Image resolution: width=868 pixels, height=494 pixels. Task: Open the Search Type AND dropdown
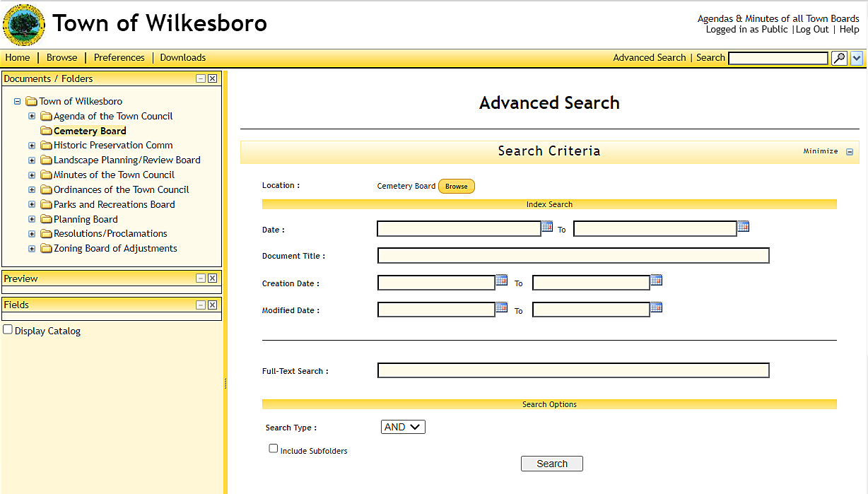(x=403, y=427)
